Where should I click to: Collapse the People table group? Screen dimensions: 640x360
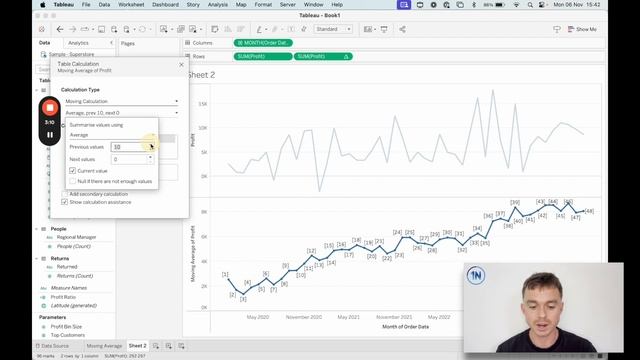coord(37,229)
